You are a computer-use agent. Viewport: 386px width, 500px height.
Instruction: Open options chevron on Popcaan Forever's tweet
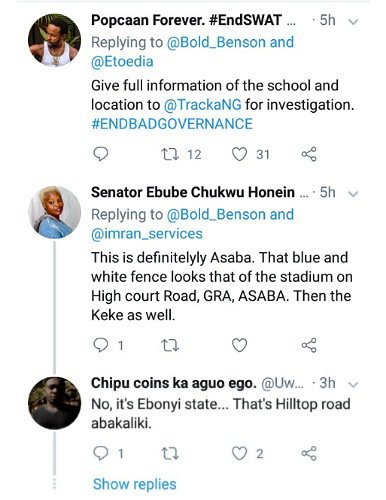point(353,22)
